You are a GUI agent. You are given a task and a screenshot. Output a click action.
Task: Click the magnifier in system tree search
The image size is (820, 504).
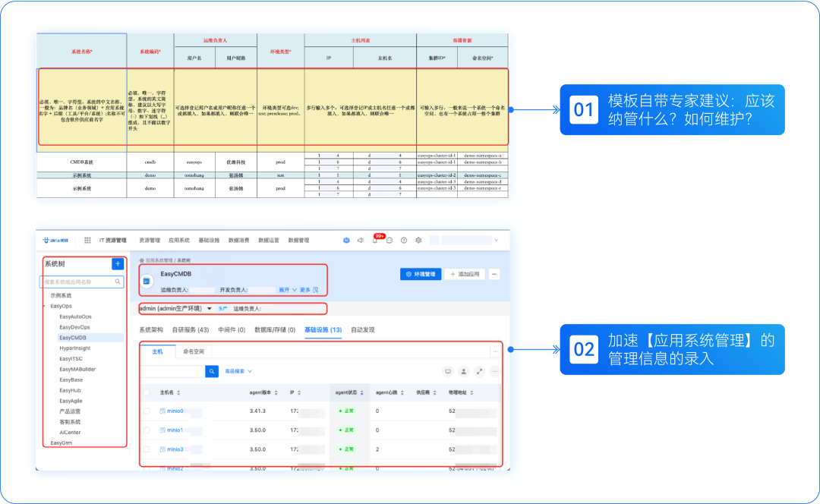tap(118, 282)
